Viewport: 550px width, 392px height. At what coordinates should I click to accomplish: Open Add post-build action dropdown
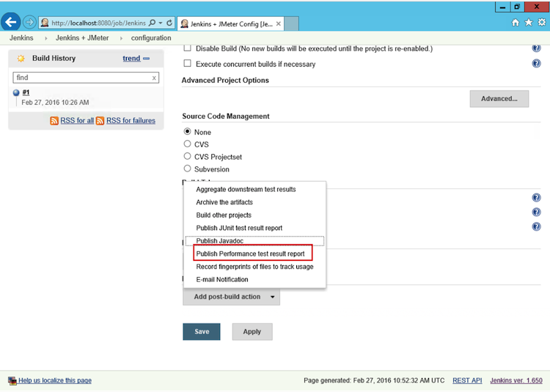(231, 297)
